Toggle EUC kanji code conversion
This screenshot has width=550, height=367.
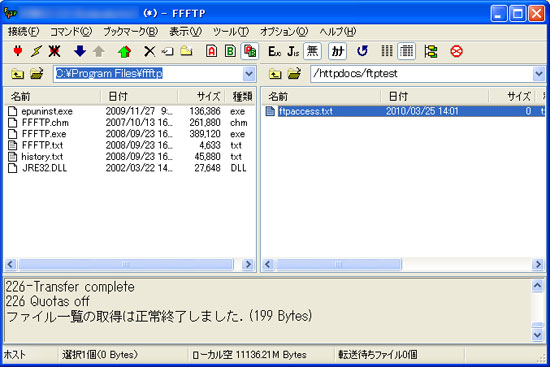274,51
